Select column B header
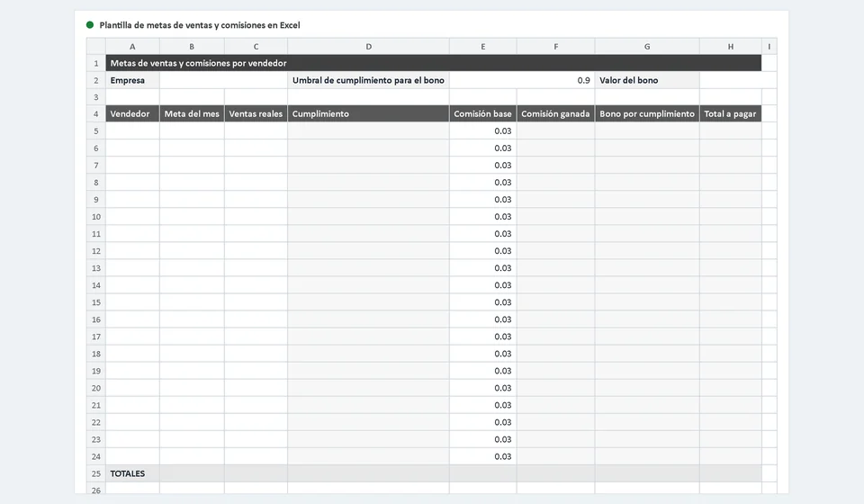The height and width of the screenshot is (504, 864). tap(192, 46)
